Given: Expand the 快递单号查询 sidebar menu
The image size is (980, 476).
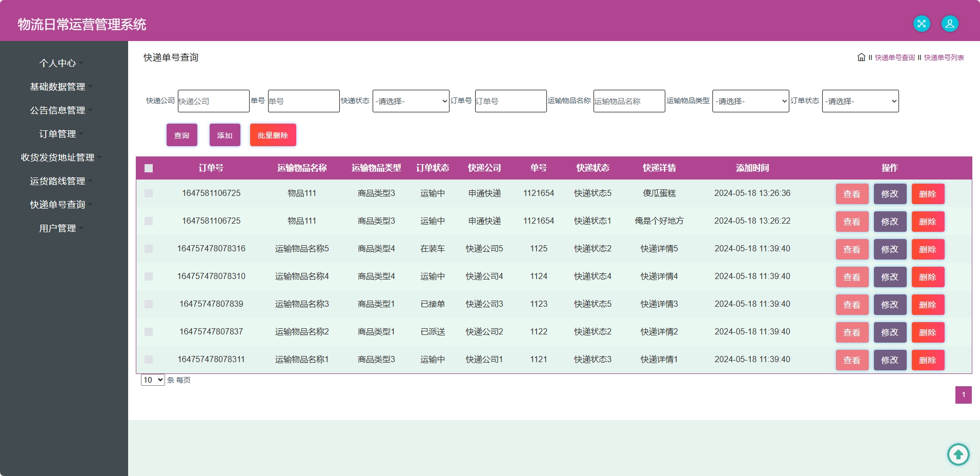Looking at the screenshot, I should [61, 205].
